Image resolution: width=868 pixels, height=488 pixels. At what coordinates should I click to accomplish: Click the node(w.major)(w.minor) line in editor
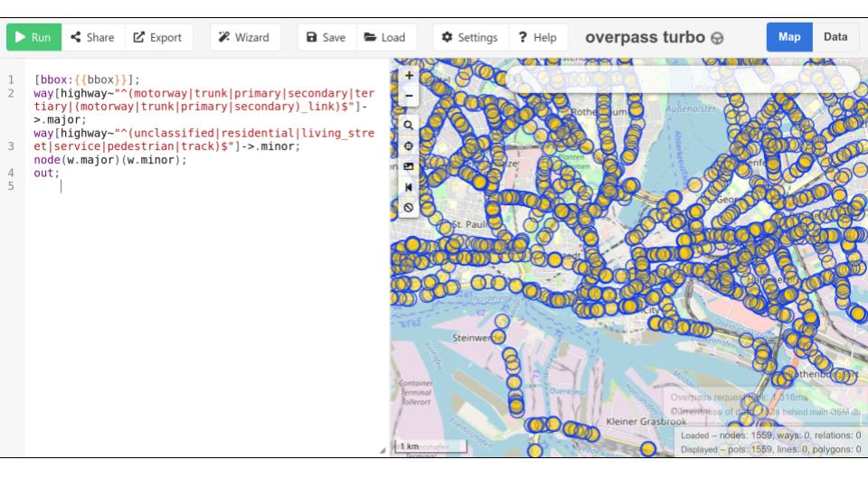coord(110,160)
